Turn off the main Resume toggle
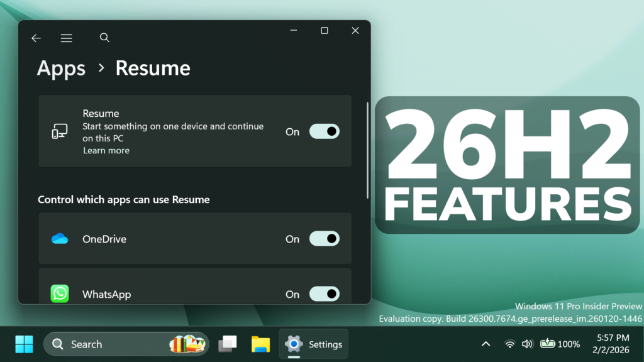The width and height of the screenshot is (644, 362). [324, 131]
